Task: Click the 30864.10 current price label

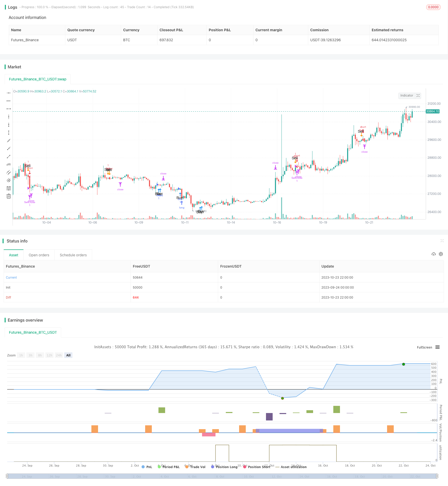Action: pos(432,111)
